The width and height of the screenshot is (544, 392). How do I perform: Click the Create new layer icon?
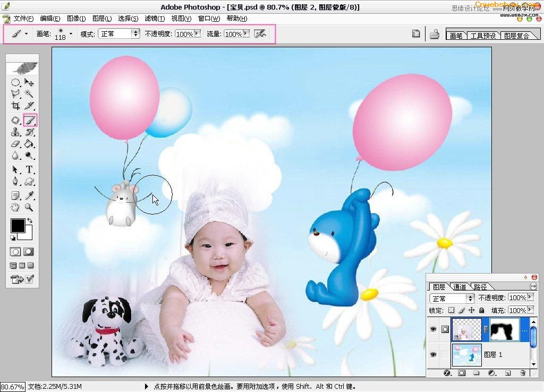click(508, 373)
